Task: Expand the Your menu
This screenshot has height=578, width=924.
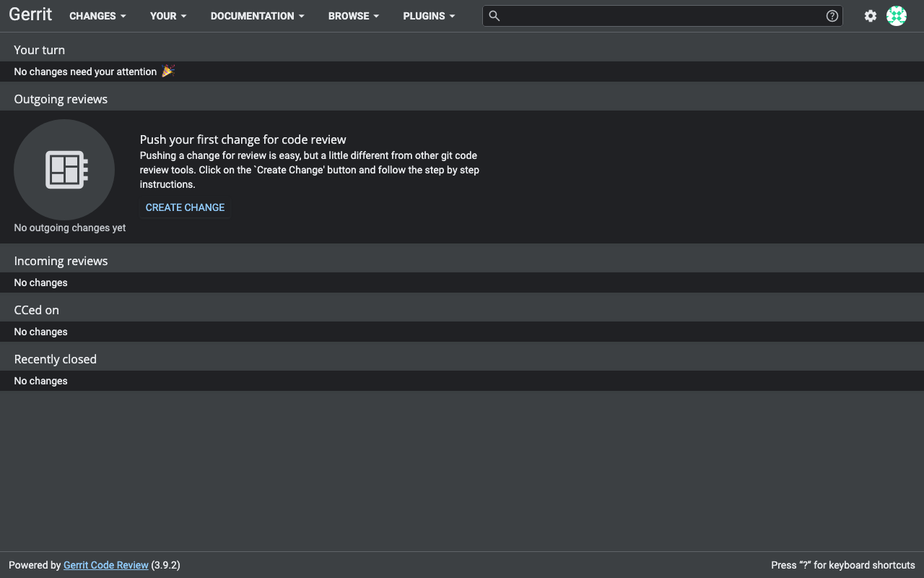Action: click(168, 16)
